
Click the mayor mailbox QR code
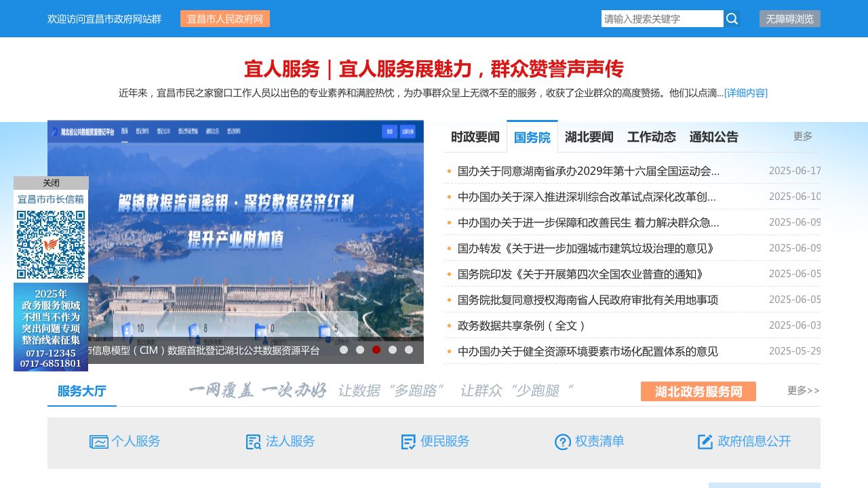pyautogui.click(x=51, y=245)
